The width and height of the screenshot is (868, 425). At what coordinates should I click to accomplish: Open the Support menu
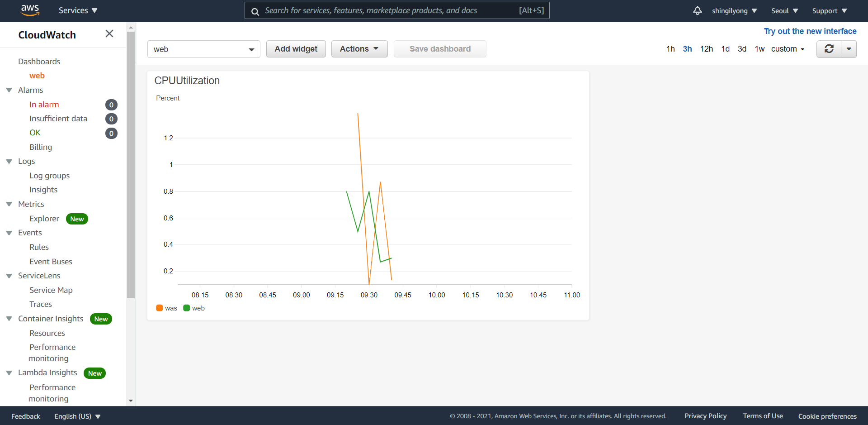(829, 11)
